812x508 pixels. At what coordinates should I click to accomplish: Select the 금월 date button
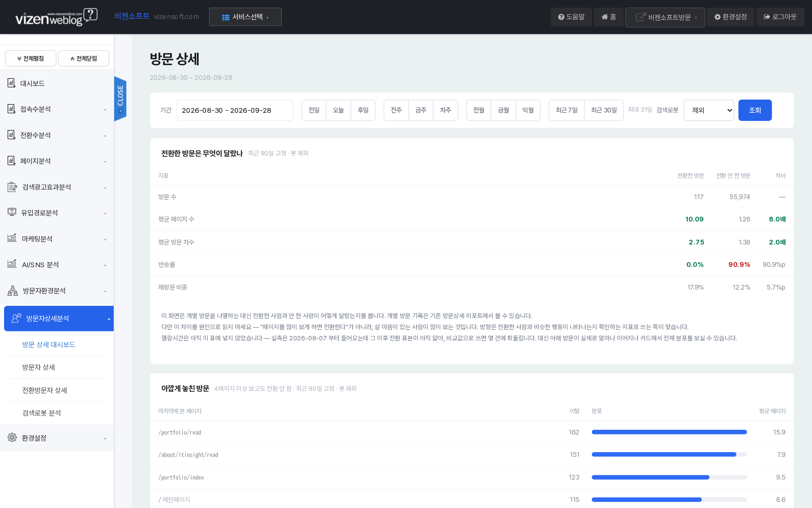pyautogui.click(x=503, y=110)
